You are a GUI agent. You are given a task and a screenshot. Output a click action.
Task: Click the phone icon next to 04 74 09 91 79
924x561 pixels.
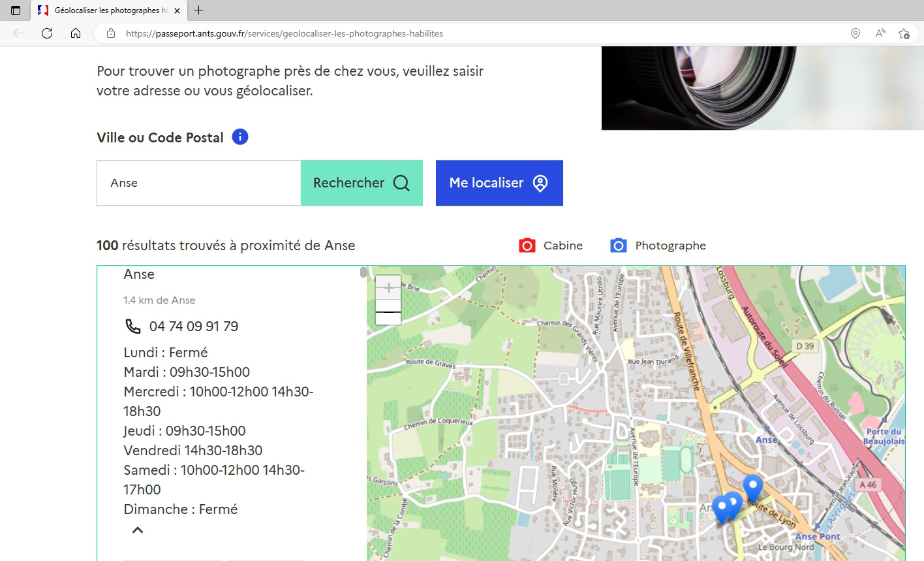tap(132, 326)
